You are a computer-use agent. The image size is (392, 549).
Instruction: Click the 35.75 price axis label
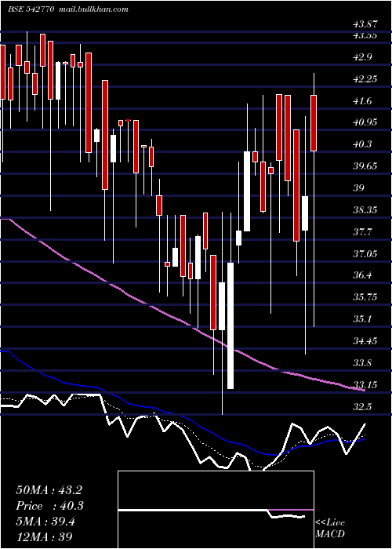(365, 297)
